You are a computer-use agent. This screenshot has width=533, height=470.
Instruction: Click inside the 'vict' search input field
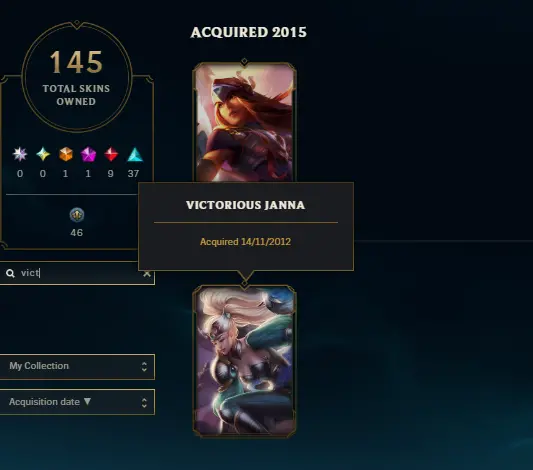tap(78, 273)
